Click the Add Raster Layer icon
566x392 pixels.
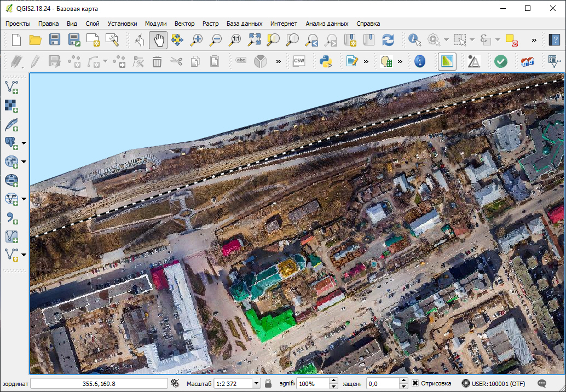(x=11, y=106)
